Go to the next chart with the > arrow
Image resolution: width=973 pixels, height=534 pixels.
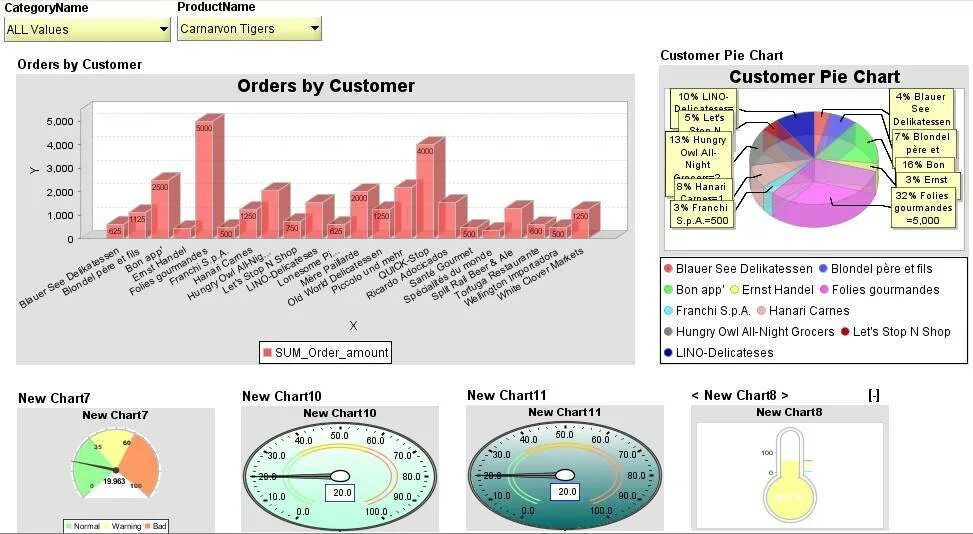point(785,395)
